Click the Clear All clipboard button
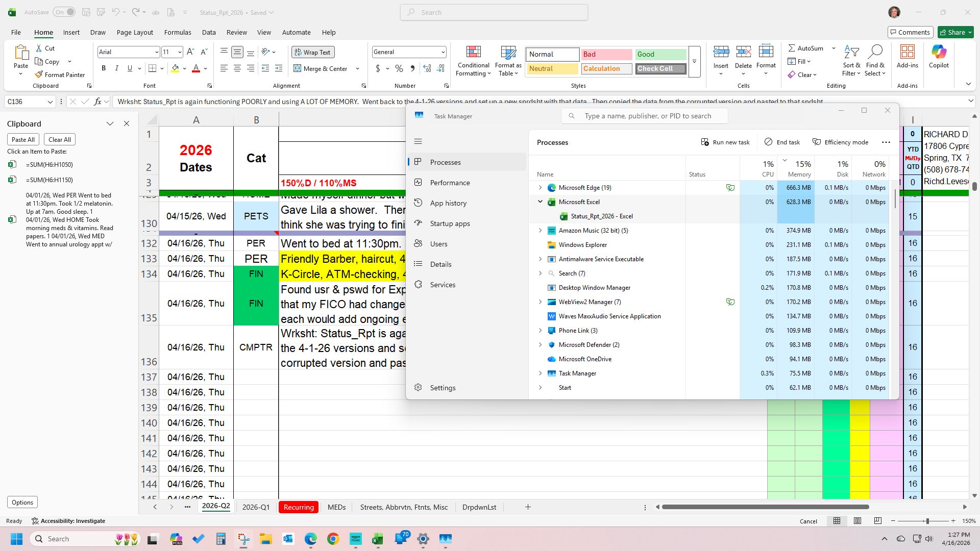The image size is (980, 551). click(59, 139)
